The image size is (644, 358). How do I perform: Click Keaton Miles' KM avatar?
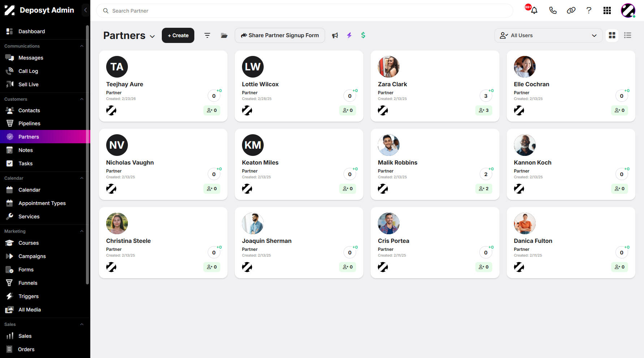253,145
